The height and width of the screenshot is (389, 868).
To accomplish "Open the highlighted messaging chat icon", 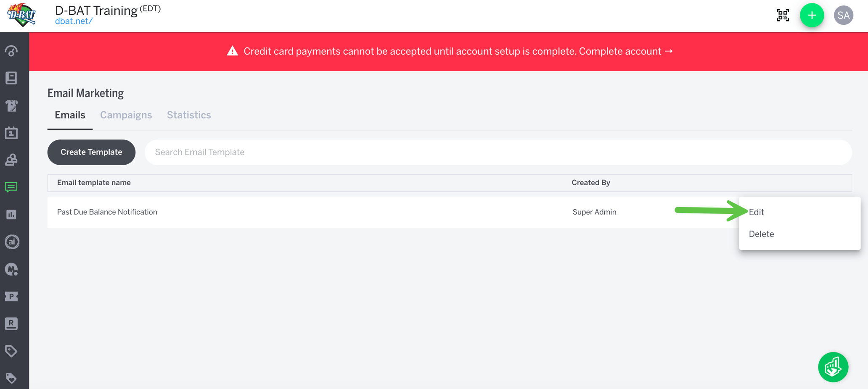I will (11, 187).
